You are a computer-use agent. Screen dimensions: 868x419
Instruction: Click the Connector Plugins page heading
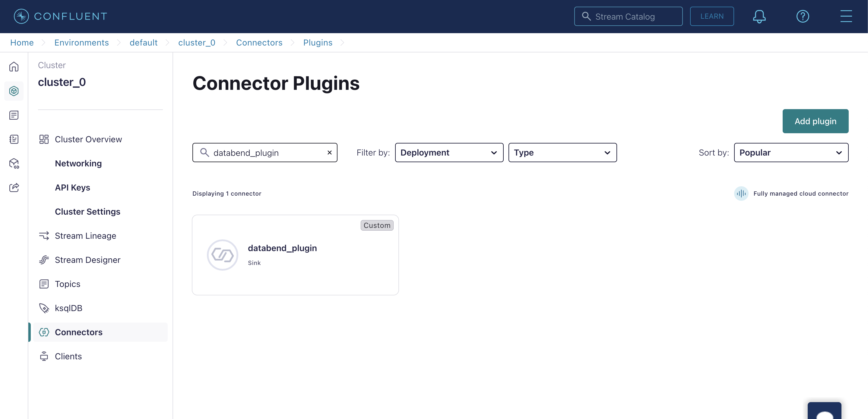click(x=276, y=83)
